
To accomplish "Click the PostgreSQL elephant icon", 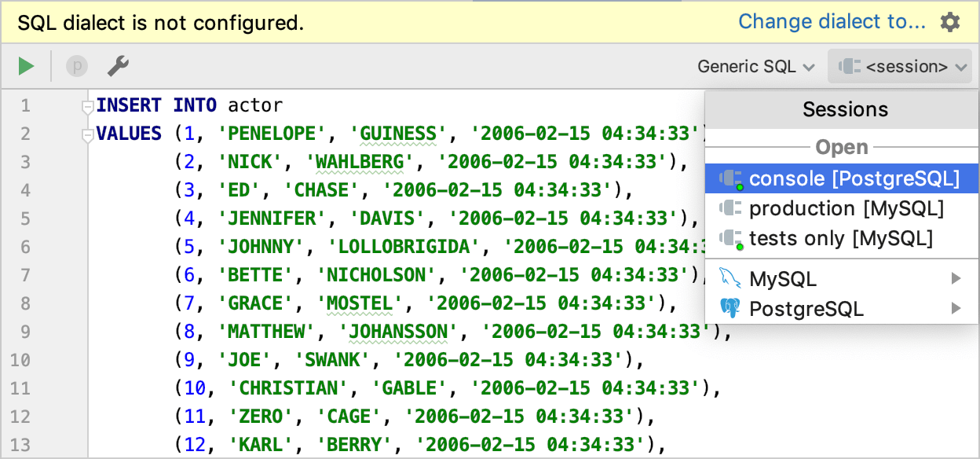I will coord(730,308).
